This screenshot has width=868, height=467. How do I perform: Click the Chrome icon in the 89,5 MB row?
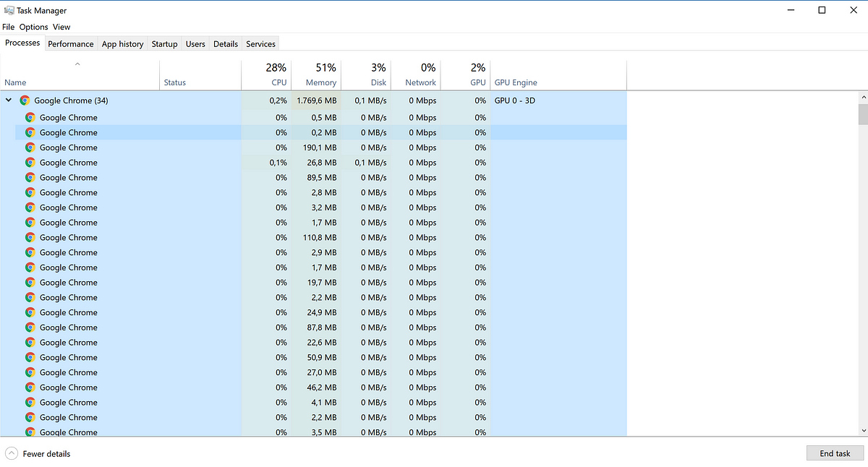(x=30, y=177)
